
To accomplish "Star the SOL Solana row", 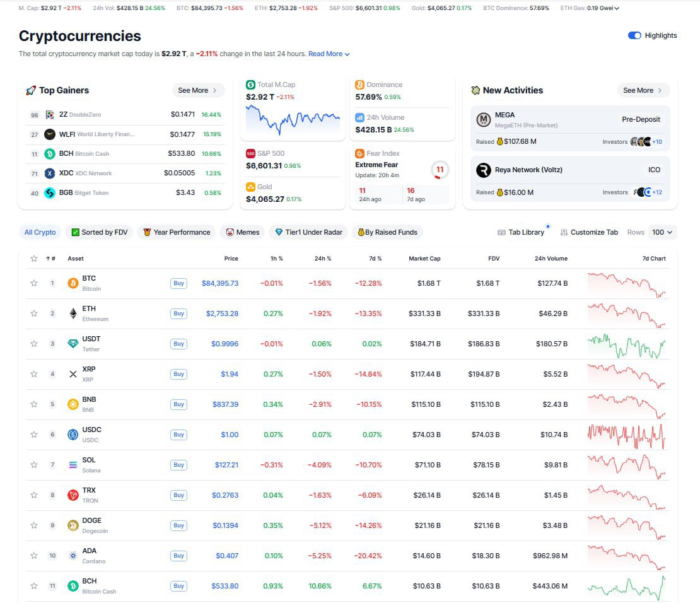I will pos(34,464).
